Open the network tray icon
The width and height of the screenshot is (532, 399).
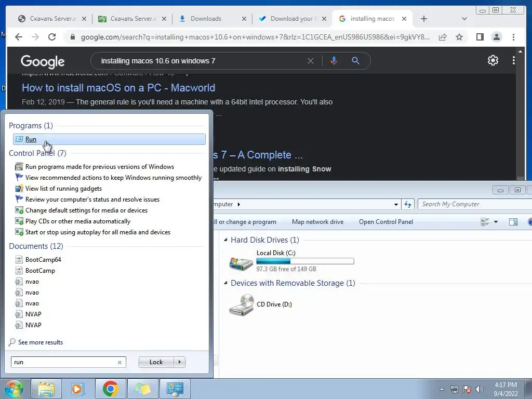coord(454,389)
